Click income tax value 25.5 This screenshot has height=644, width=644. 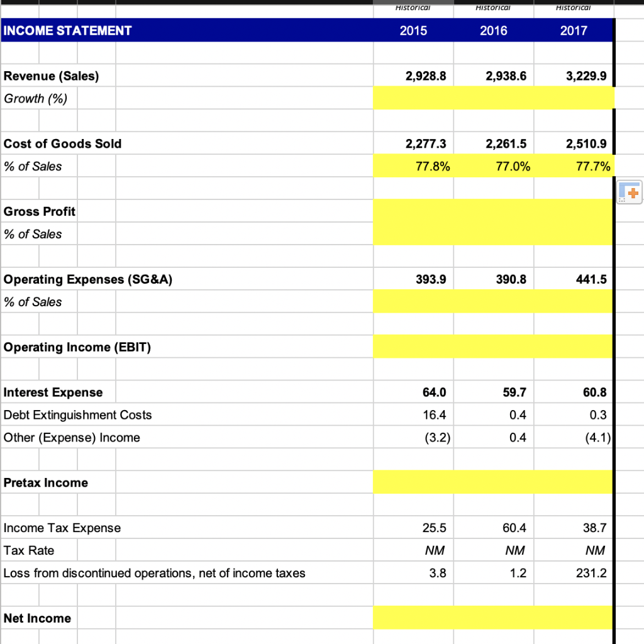click(434, 528)
